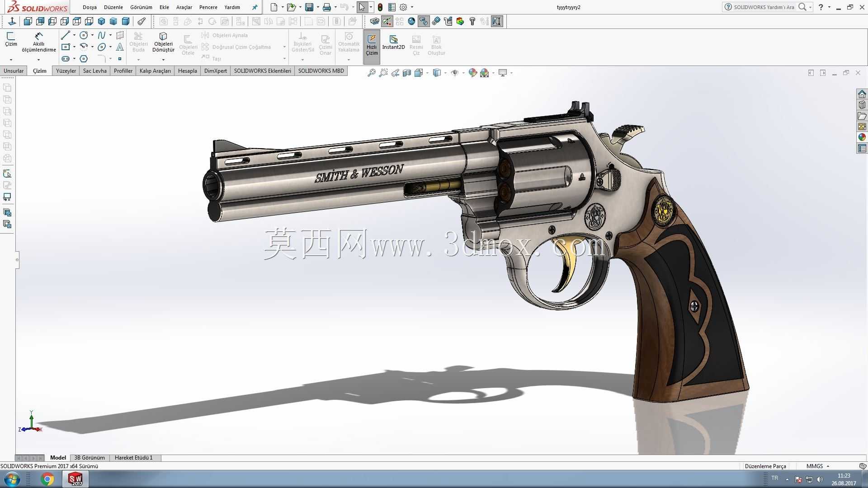Click the SOLIDWORKS Yardım'ı Ara search field
Viewport: 868px width, 488px height.
point(764,7)
